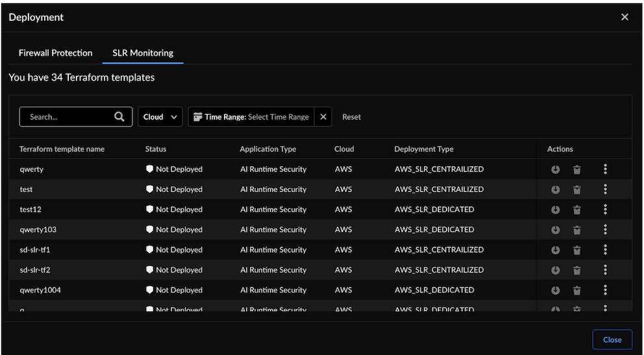Screen dimensions: 644x355
Task: Open more options menu for test12 row
Action: 605,209
